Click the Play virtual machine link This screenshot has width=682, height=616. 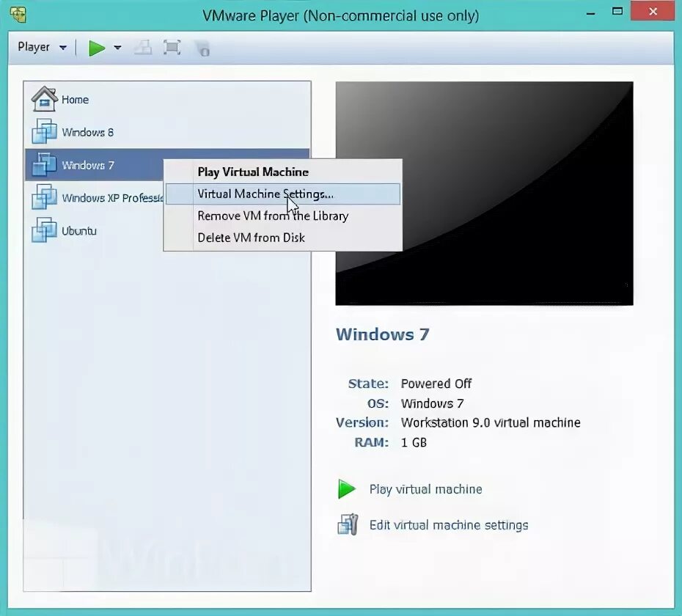[425, 489]
